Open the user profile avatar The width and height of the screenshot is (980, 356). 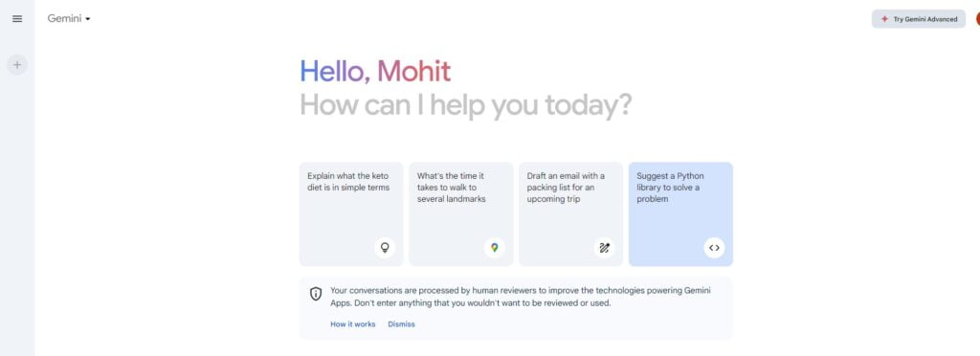[x=977, y=19]
